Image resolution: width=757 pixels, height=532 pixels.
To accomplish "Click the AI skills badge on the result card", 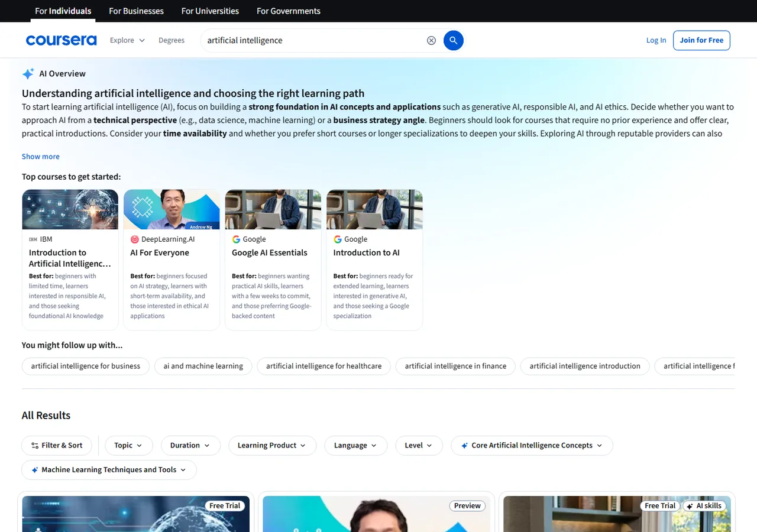I will coord(704,506).
